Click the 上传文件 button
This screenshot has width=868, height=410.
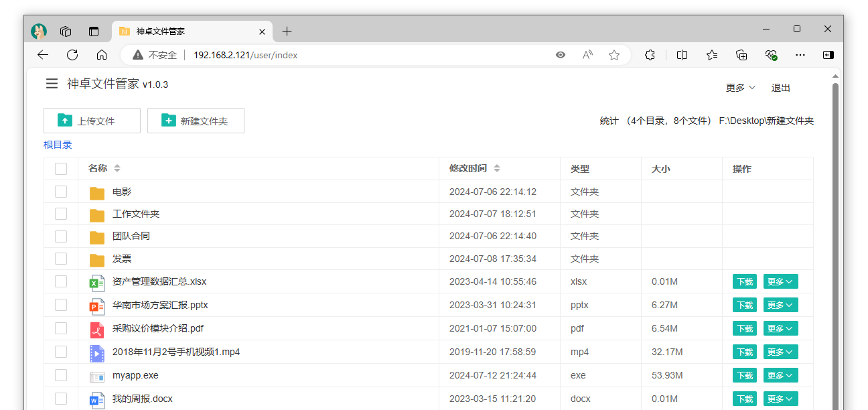pyautogui.click(x=92, y=121)
